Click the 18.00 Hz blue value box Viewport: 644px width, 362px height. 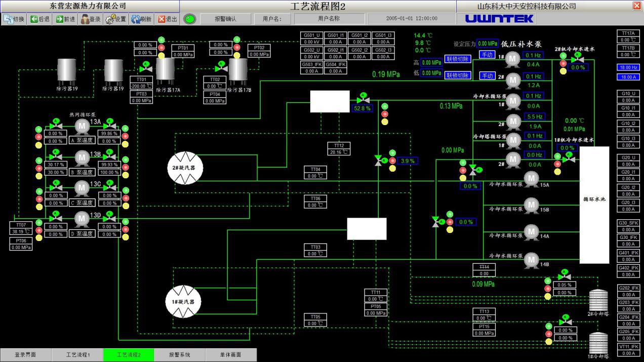(x=628, y=67)
